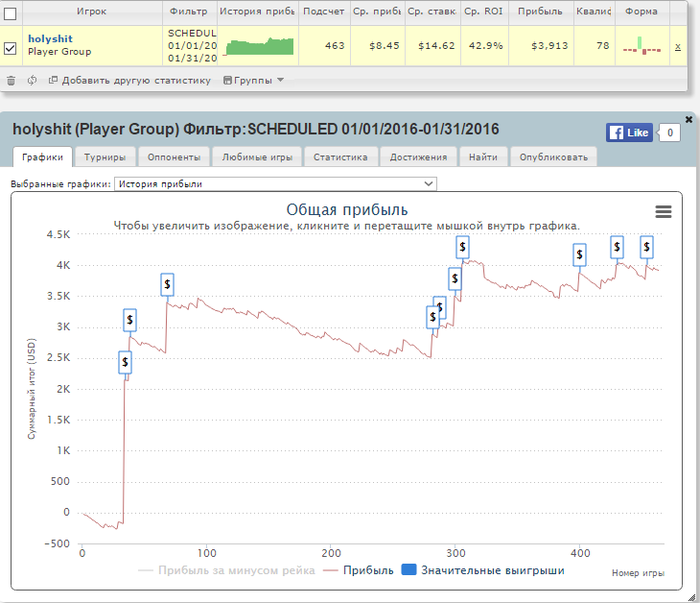
Task: Sort by Прибыль column header
Action: pos(540,12)
